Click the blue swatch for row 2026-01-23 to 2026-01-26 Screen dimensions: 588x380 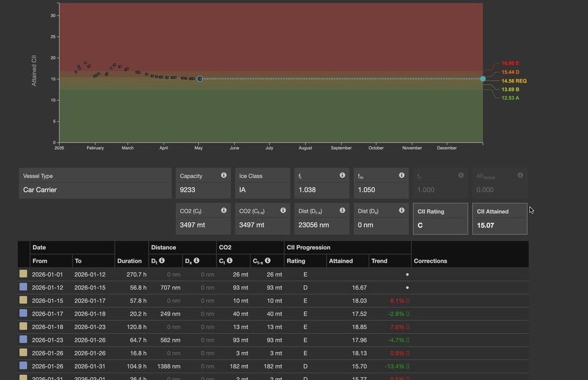pyautogui.click(x=23, y=340)
